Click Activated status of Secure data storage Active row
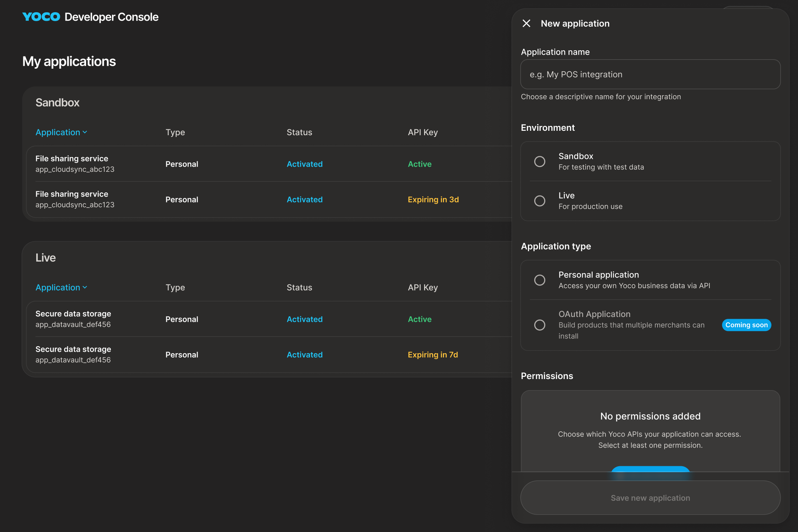 pyautogui.click(x=305, y=319)
